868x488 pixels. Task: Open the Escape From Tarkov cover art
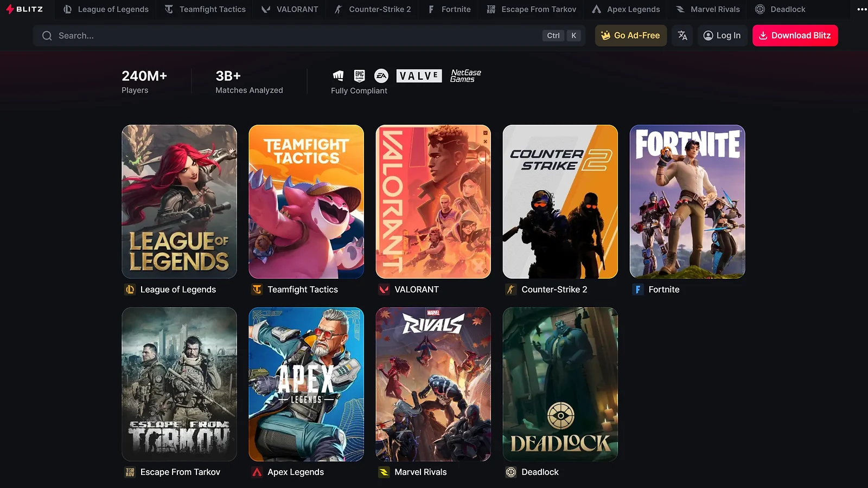pyautogui.click(x=180, y=384)
